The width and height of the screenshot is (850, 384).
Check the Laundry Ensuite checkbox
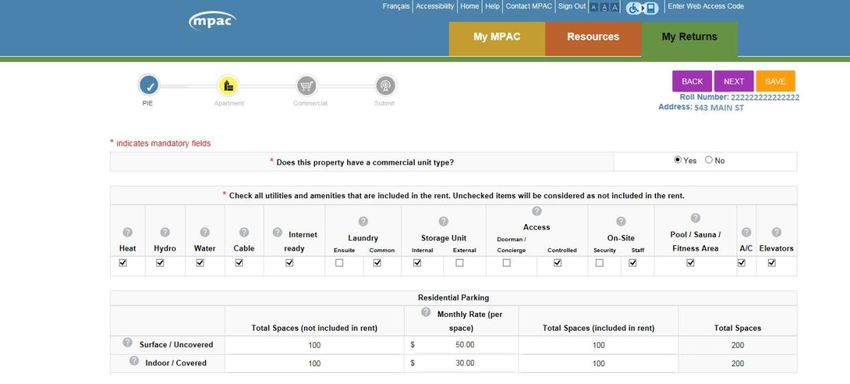339,263
